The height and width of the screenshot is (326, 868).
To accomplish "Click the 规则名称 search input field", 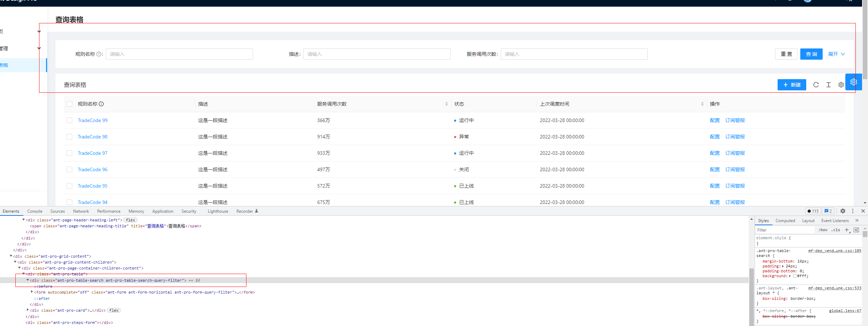I will pyautogui.click(x=179, y=54).
